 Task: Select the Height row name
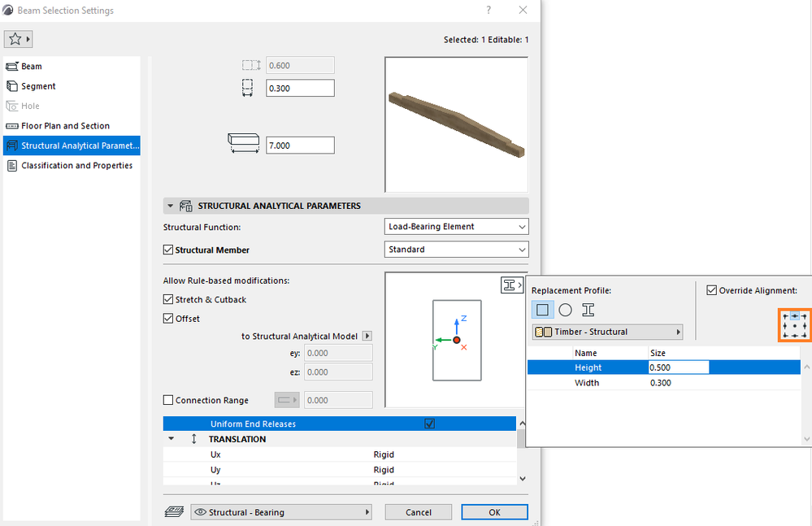588,367
